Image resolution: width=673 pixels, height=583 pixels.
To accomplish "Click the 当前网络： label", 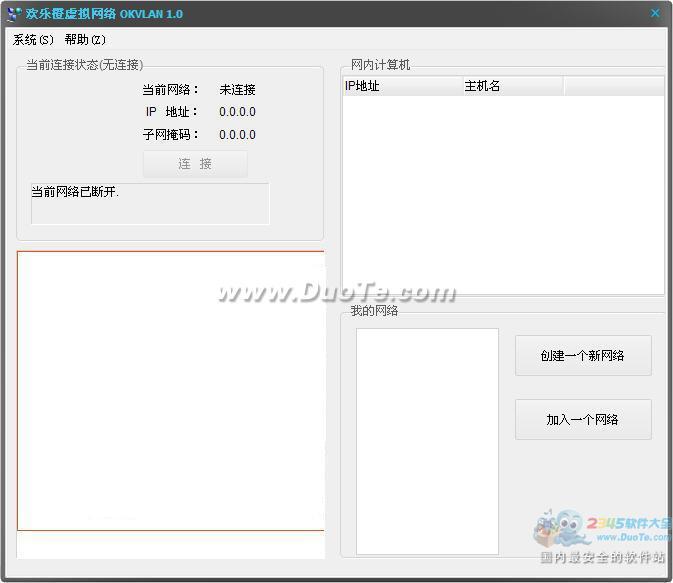I will tap(170, 90).
